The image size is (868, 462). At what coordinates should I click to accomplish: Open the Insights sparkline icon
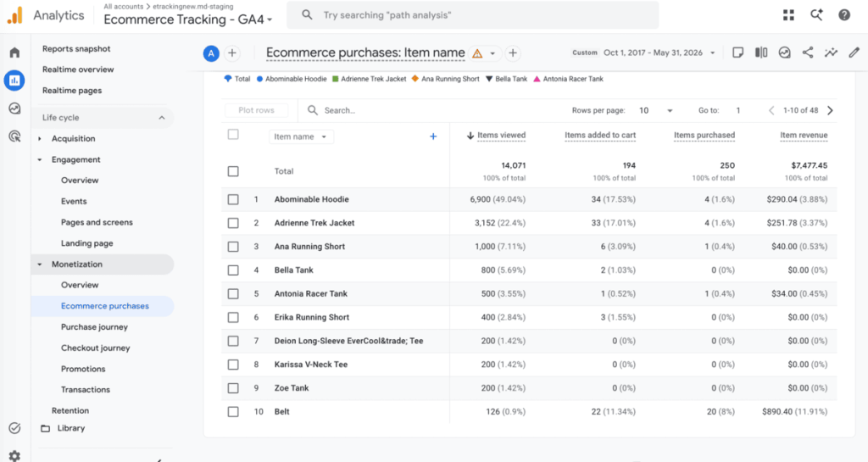[831, 53]
